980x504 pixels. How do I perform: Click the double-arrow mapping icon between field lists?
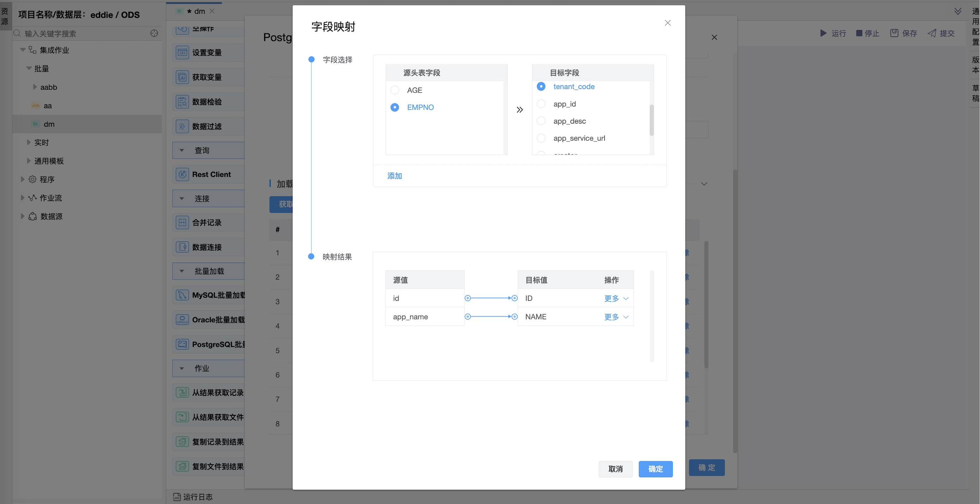point(520,110)
